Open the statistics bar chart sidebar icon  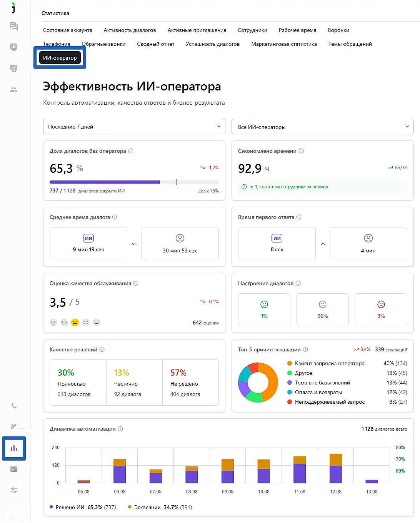(x=14, y=448)
